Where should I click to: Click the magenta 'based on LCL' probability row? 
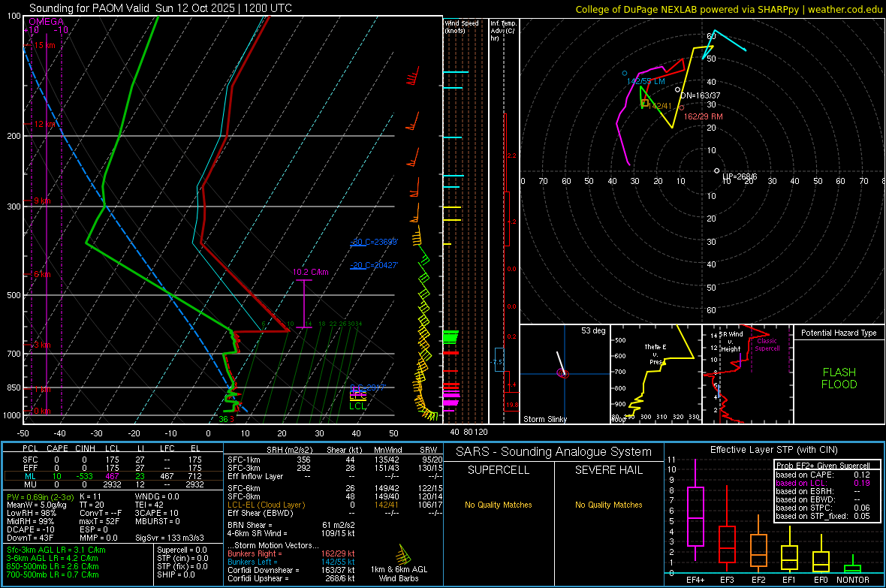tap(822, 484)
